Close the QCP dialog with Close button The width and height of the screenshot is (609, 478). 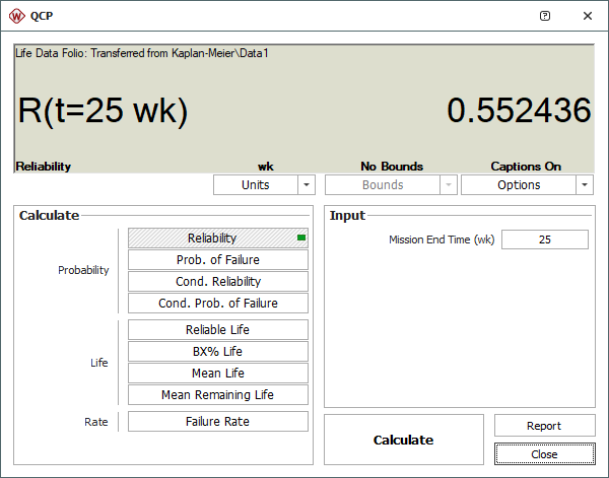click(x=544, y=454)
